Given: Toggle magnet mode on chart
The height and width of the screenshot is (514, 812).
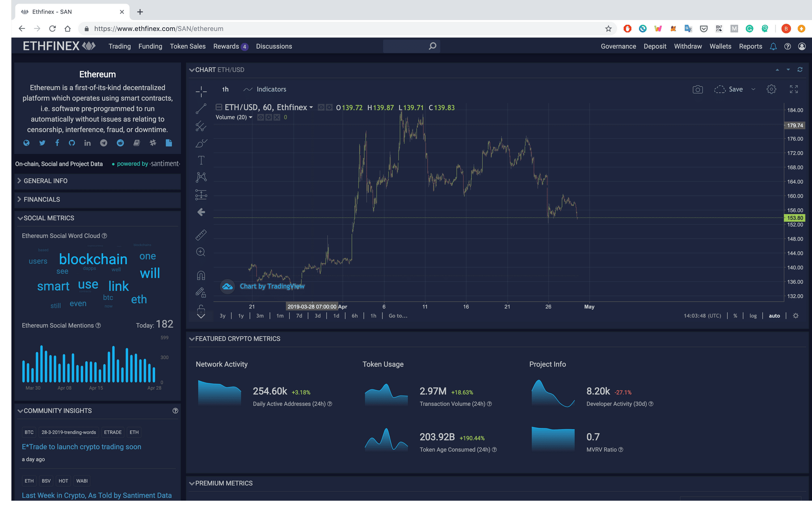Looking at the screenshot, I should point(201,275).
